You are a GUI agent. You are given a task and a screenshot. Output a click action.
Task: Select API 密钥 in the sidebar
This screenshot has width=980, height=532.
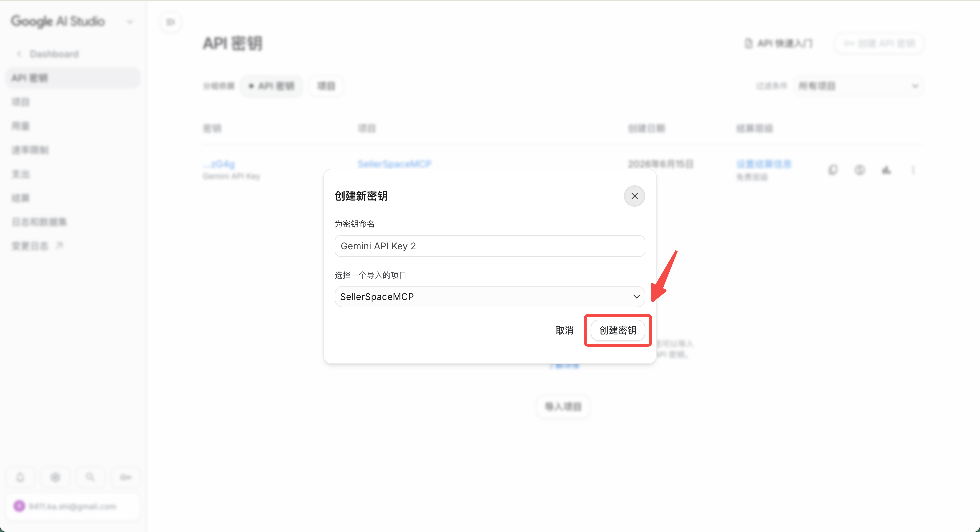point(73,78)
